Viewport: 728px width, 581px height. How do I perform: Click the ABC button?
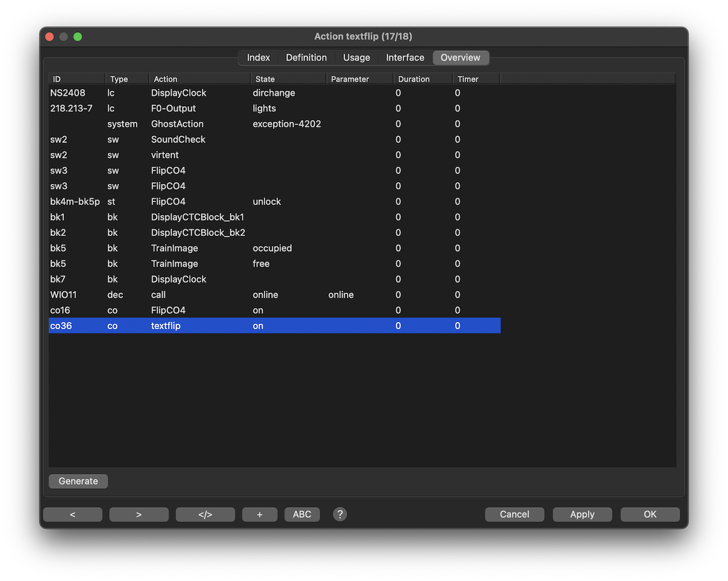point(302,514)
